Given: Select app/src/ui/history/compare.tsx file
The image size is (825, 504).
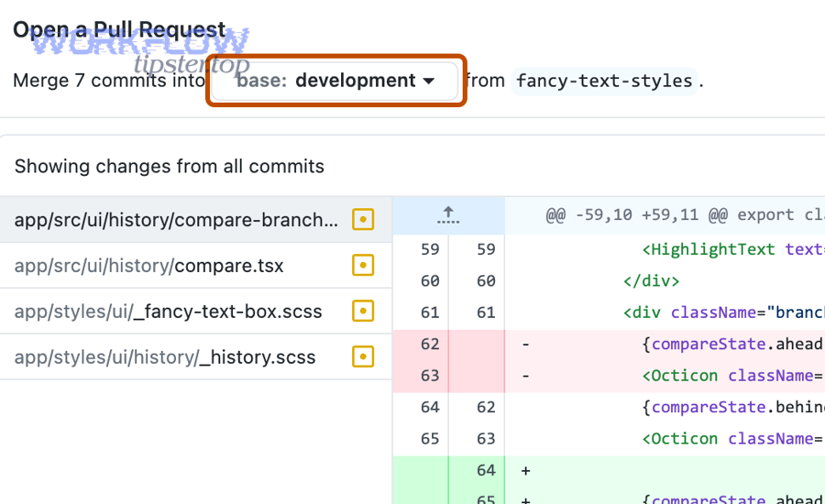Looking at the screenshot, I should 196,265.
